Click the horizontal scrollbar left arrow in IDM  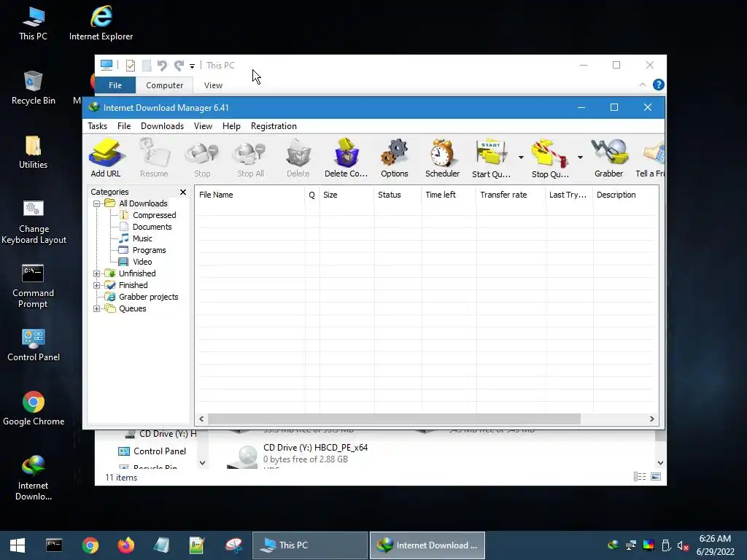pos(201,419)
